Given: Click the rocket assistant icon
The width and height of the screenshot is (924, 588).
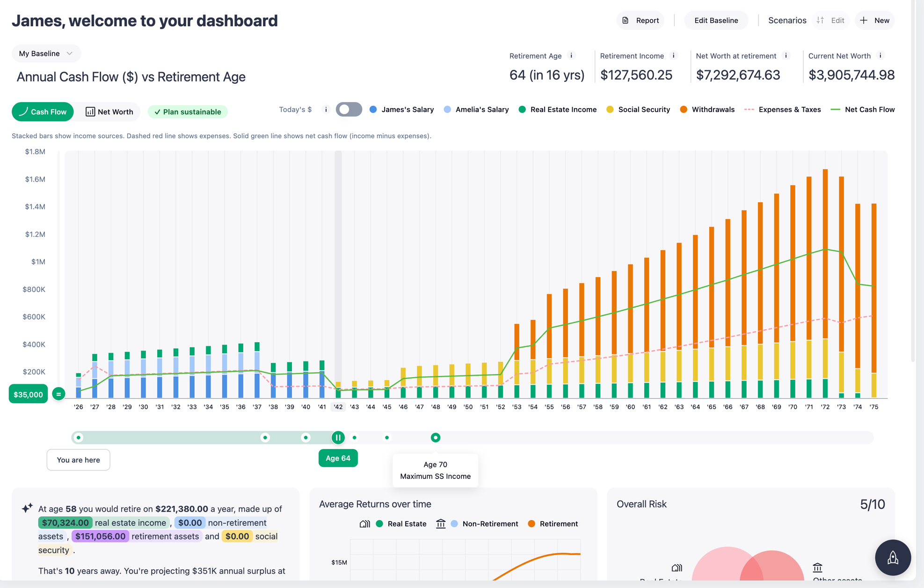Looking at the screenshot, I should click(x=893, y=558).
